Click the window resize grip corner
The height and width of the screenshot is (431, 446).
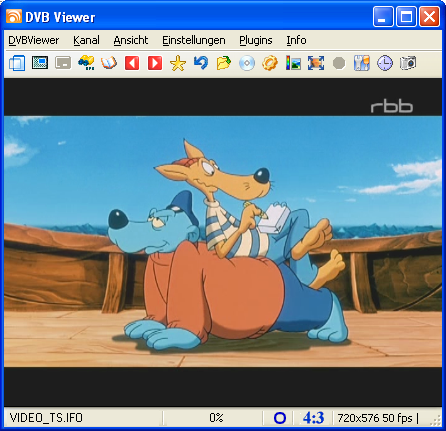[x=436, y=420]
